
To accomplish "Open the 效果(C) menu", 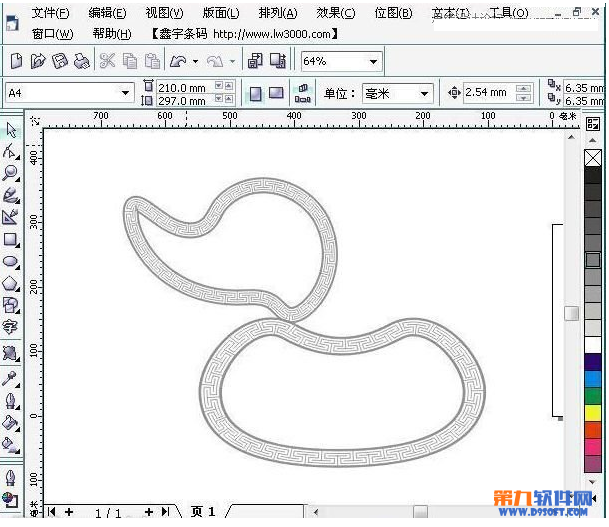I will [336, 13].
